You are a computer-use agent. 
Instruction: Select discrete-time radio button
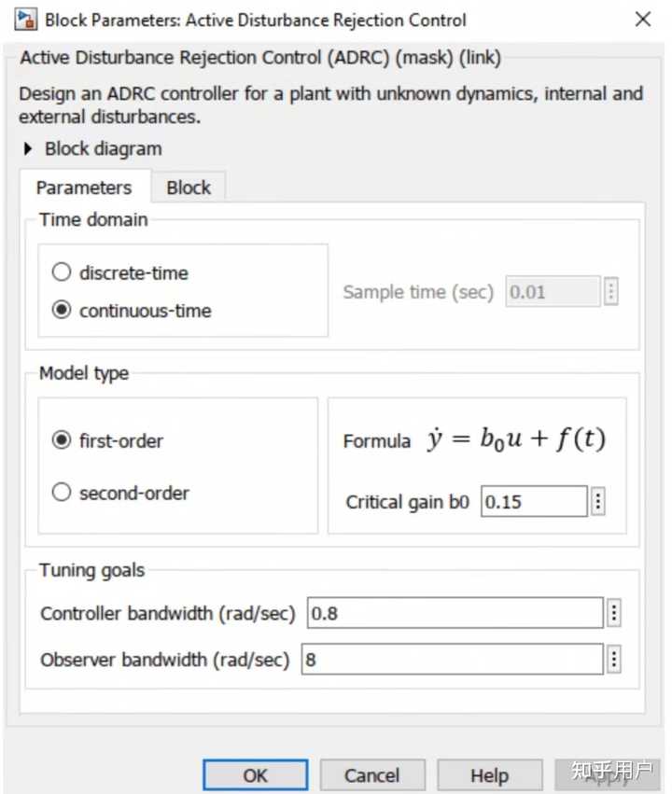[62, 273]
